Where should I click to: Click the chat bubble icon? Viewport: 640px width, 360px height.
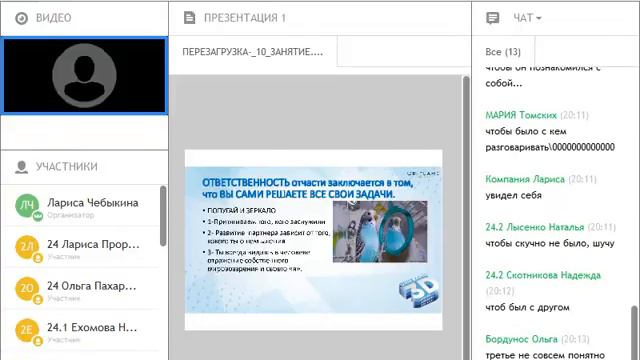pos(493,18)
